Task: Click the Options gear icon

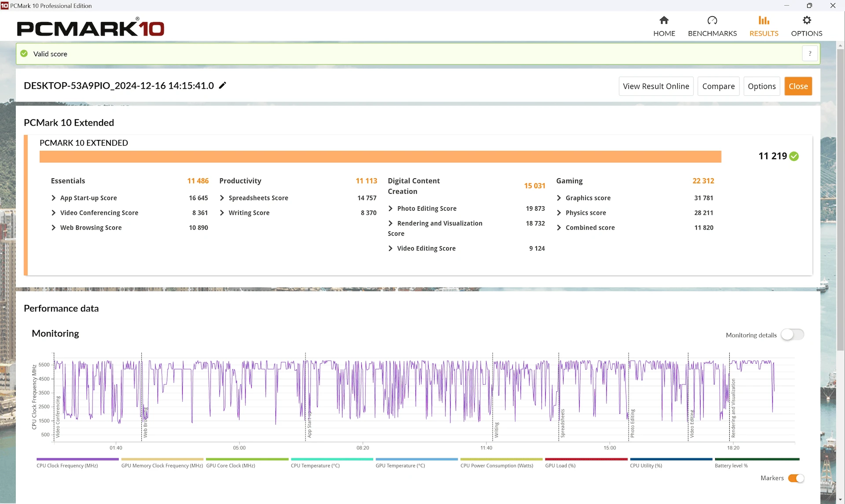Action: pyautogui.click(x=806, y=20)
